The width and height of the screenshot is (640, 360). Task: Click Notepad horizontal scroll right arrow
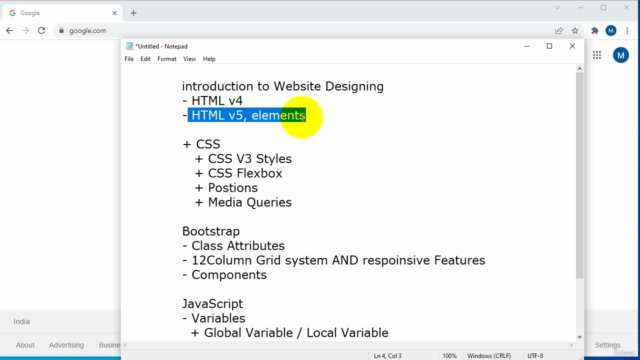tap(571, 345)
